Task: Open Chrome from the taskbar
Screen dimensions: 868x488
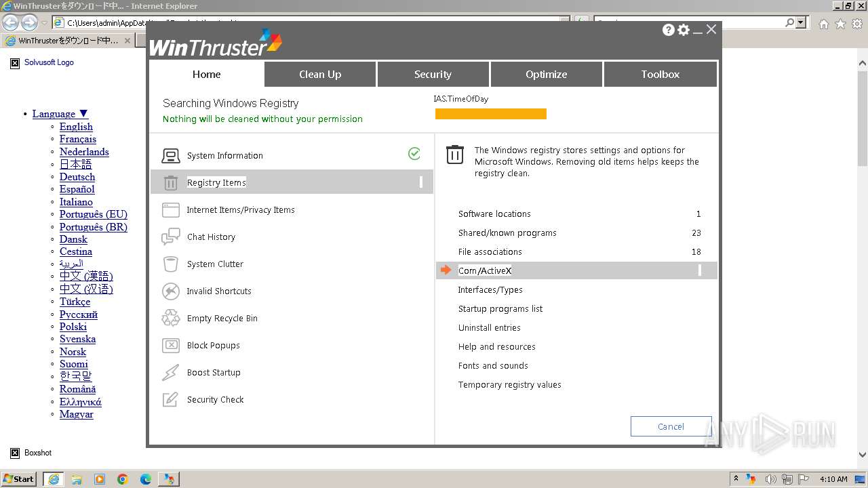Action: pos(123,479)
